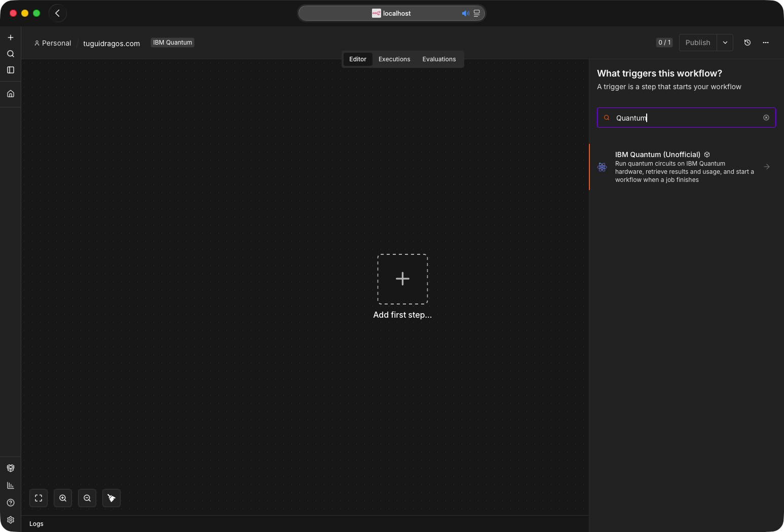Click the Publish button
Viewport: 784px width, 532px height.
[x=698, y=43]
